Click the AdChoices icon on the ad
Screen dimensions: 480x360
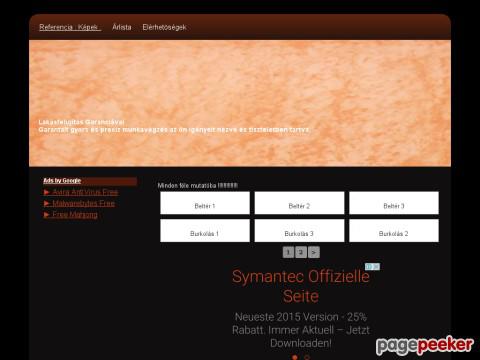coord(372,267)
